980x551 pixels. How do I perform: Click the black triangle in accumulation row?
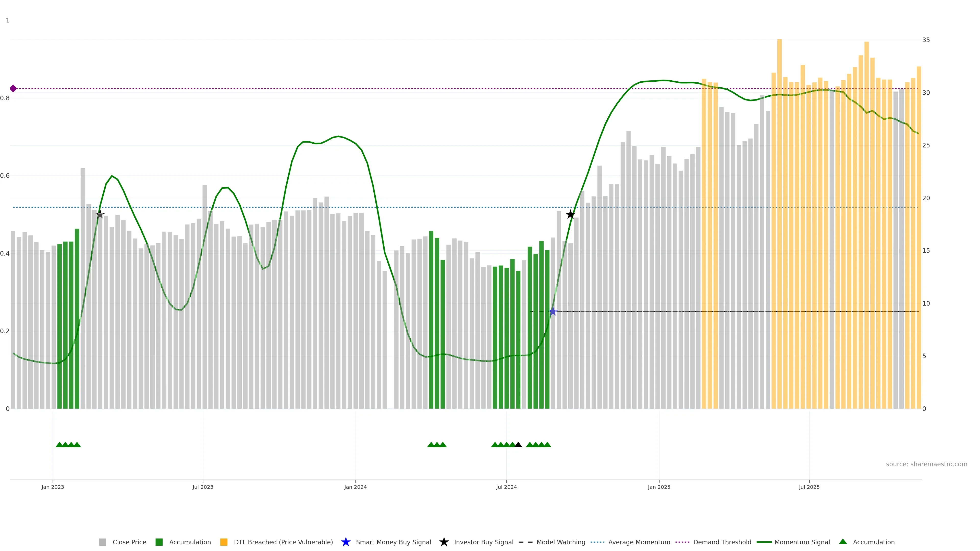click(x=518, y=445)
